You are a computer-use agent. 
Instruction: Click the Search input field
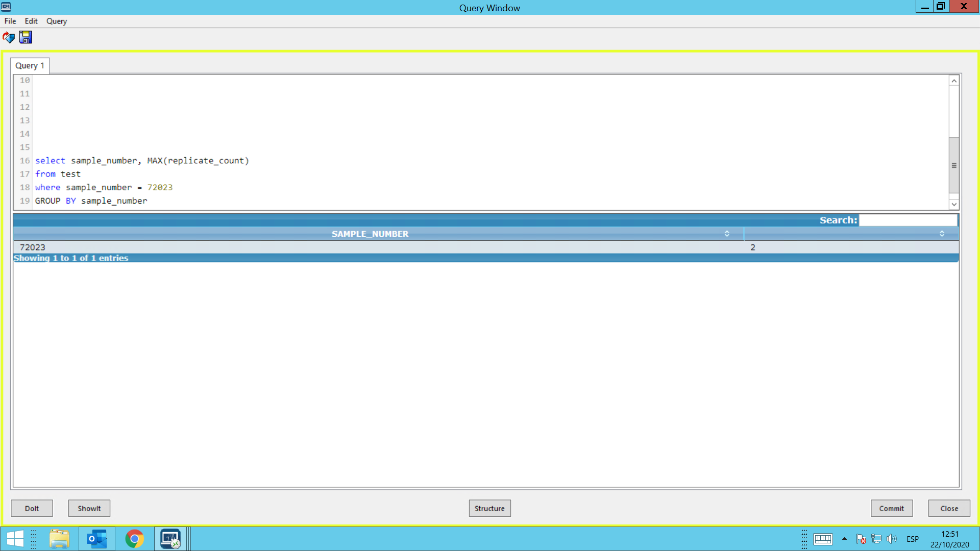[x=908, y=220]
